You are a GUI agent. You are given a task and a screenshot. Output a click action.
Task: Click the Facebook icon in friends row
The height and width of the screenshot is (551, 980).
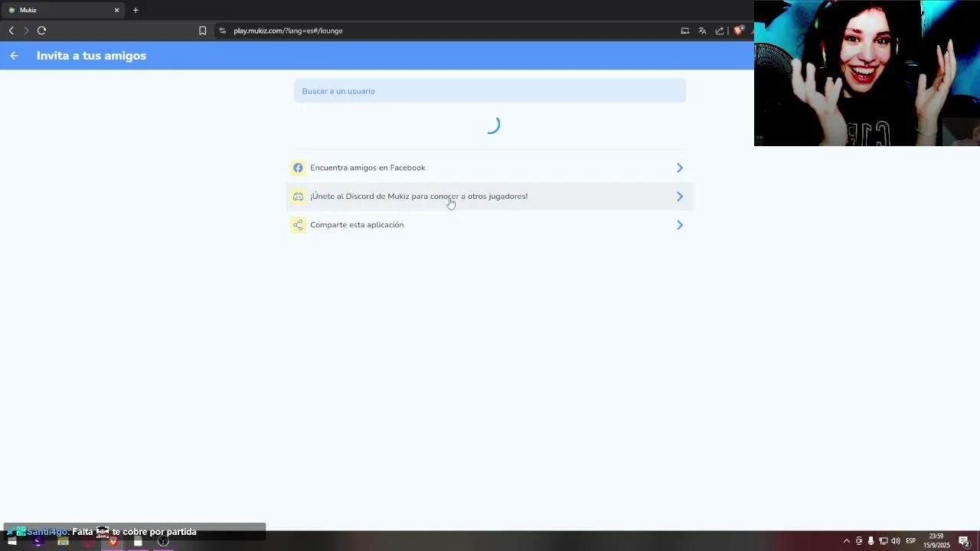click(298, 168)
